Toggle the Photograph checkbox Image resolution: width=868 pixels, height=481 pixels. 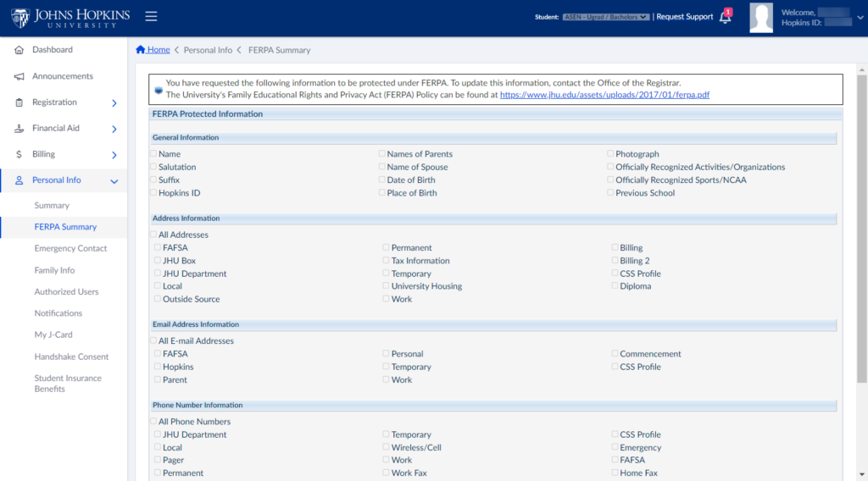click(610, 153)
